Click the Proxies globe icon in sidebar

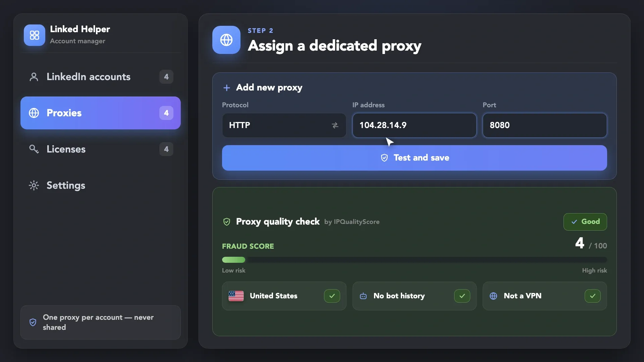click(x=34, y=113)
